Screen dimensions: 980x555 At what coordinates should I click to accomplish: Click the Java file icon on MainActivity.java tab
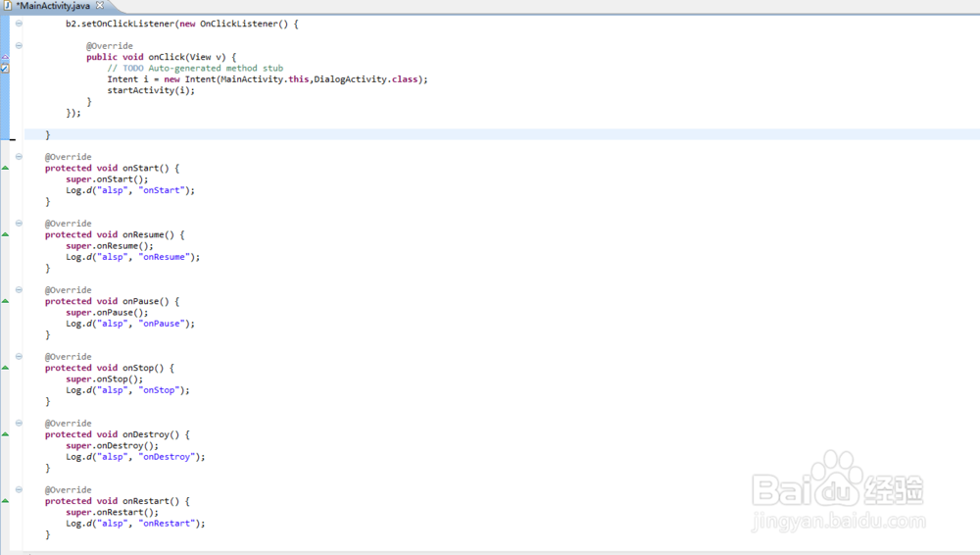(8, 6)
